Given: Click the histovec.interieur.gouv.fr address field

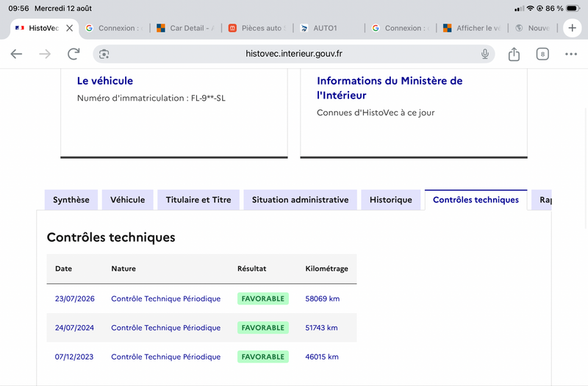Looking at the screenshot, I should 293,54.
